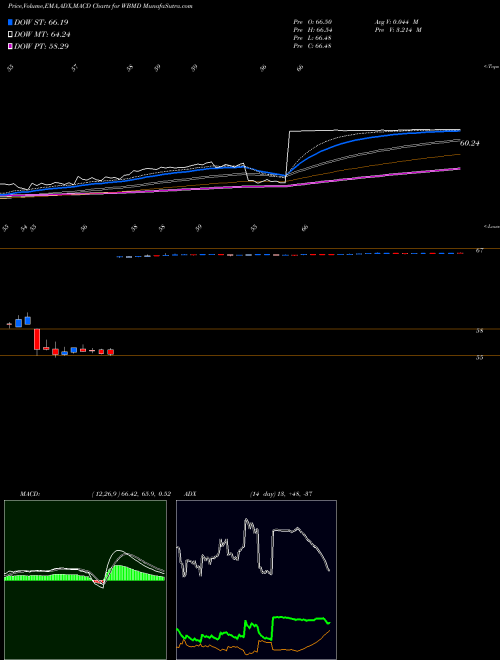
Task: Open the MACD histogram panel
Action: tap(85, 580)
